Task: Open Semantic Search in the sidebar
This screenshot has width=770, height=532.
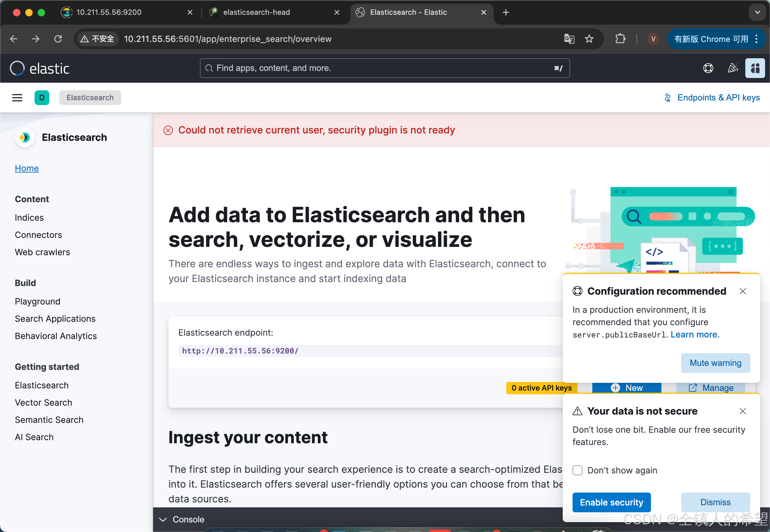Action: 49,420
